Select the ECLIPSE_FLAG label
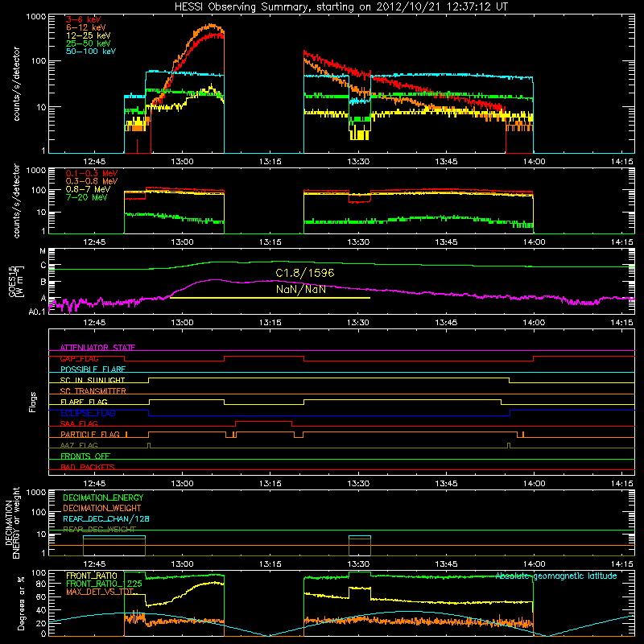Image resolution: width=644 pixels, height=644 pixels. click(88, 413)
